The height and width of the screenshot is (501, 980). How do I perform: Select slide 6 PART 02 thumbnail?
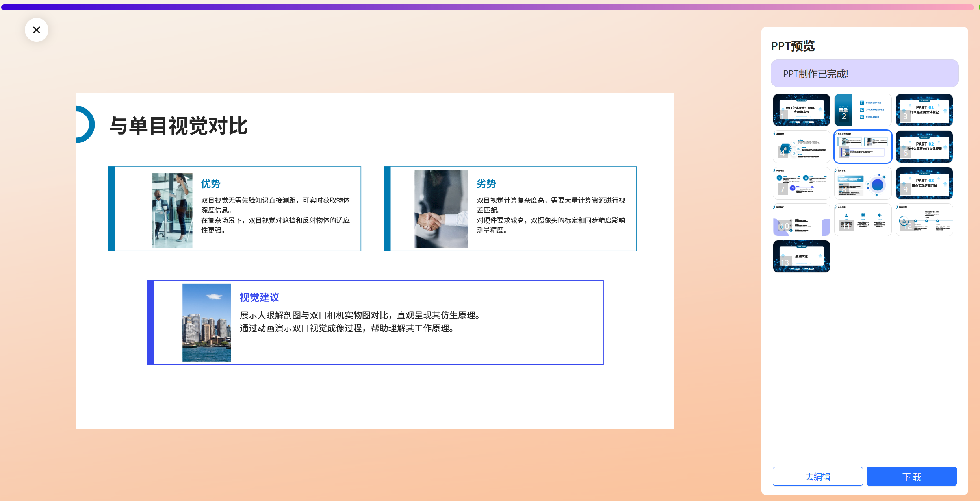pyautogui.click(x=924, y=146)
